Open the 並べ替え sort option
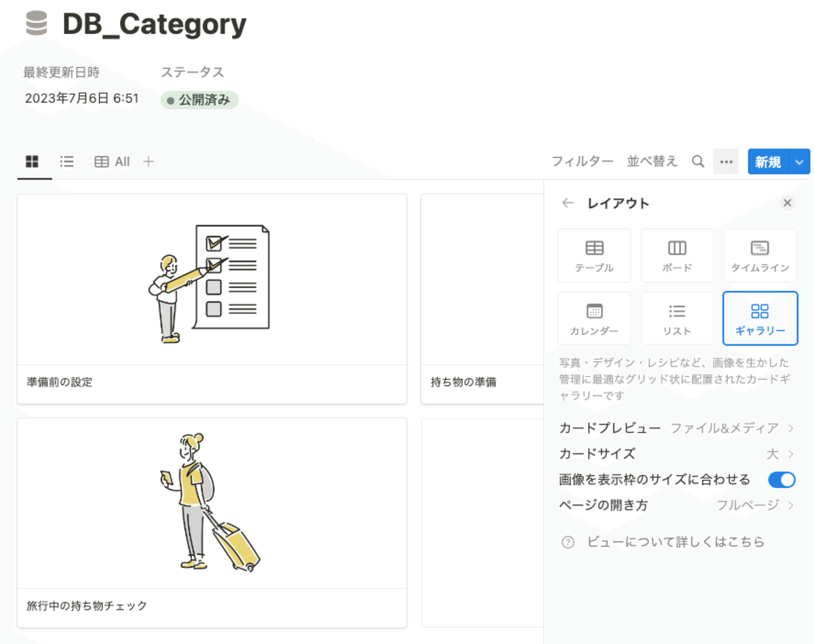Screen dimensions: 814x644 click(x=652, y=161)
